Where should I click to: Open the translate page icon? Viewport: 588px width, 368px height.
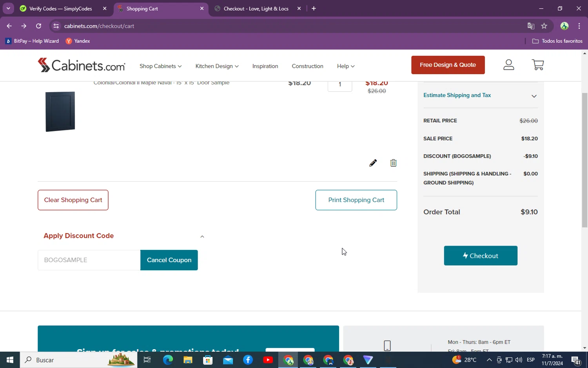pos(531,26)
